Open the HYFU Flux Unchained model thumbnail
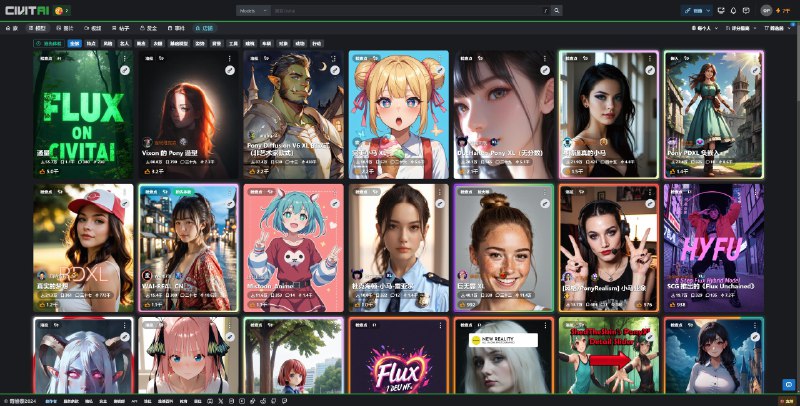This screenshot has width=800, height=406. click(x=714, y=248)
